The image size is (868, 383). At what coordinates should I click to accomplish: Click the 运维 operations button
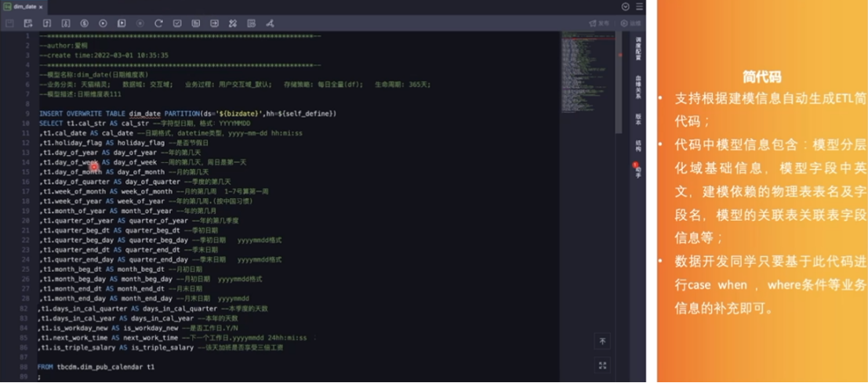[630, 23]
